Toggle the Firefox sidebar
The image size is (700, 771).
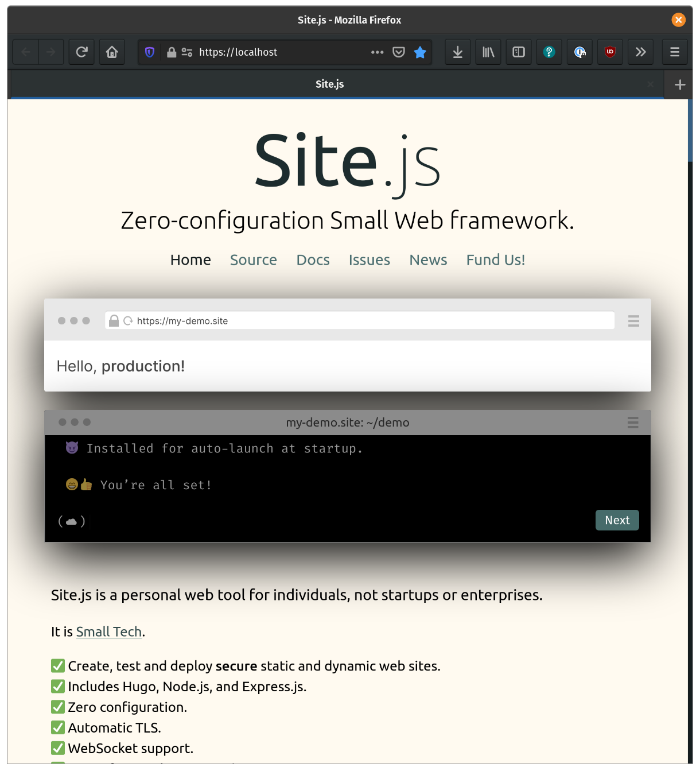pos(519,52)
